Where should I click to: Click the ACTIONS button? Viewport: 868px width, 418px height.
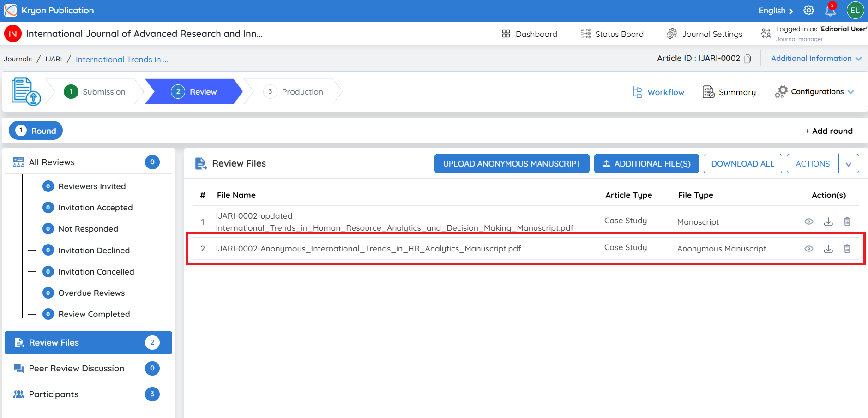click(813, 164)
